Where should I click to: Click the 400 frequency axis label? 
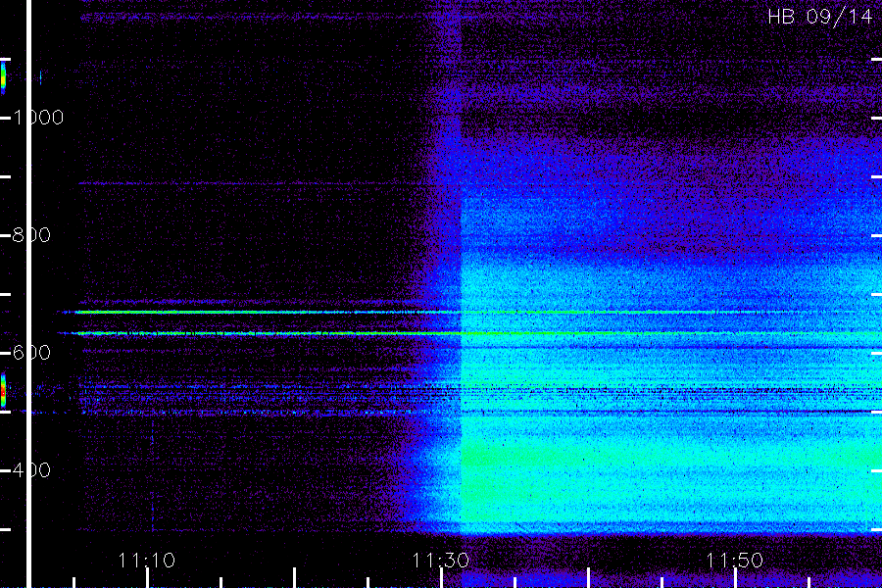tap(31, 469)
